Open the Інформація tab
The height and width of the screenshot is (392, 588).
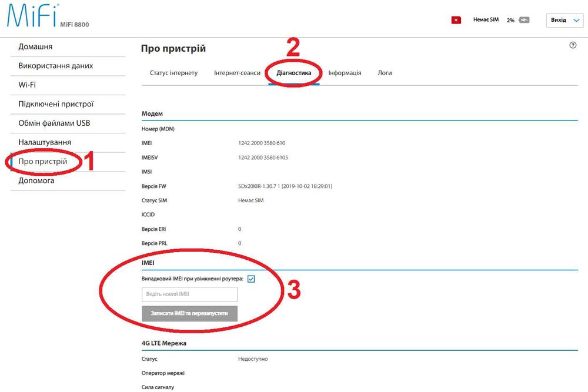coord(345,73)
